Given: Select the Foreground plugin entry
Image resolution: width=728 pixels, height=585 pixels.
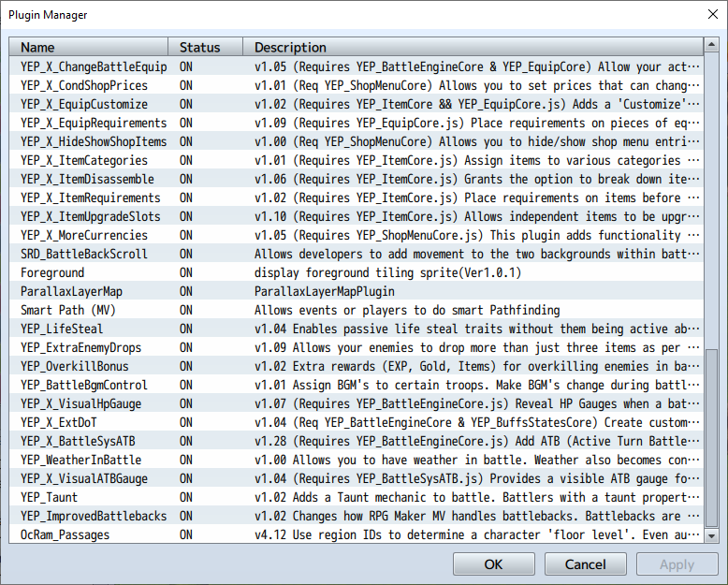Looking at the screenshot, I should (x=357, y=272).
